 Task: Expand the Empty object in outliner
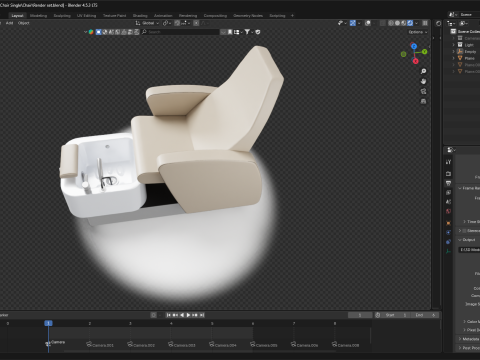tap(453, 51)
